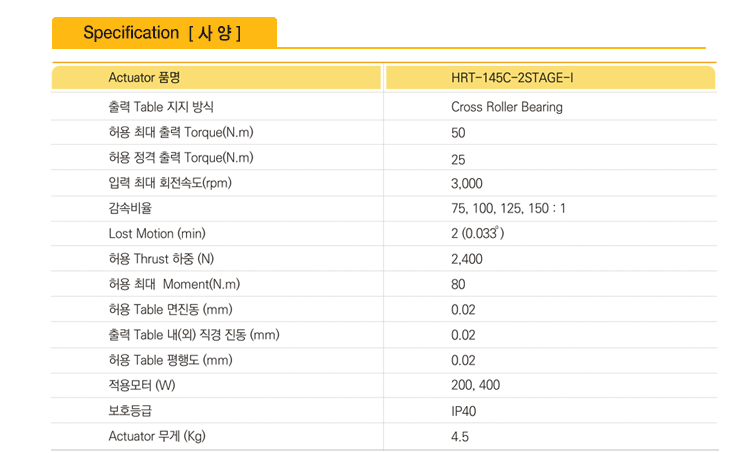The height and width of the screenshot is (453, 730).
Task: Select 허용 Thrust 하중 (N) label
Action: click(x=161, y=259)
